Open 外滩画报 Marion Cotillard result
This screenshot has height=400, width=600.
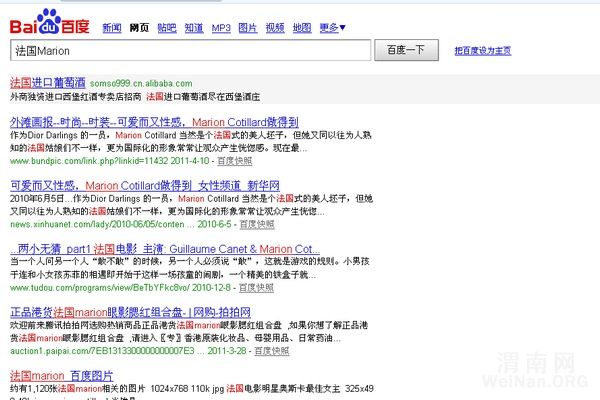[154, 122]
